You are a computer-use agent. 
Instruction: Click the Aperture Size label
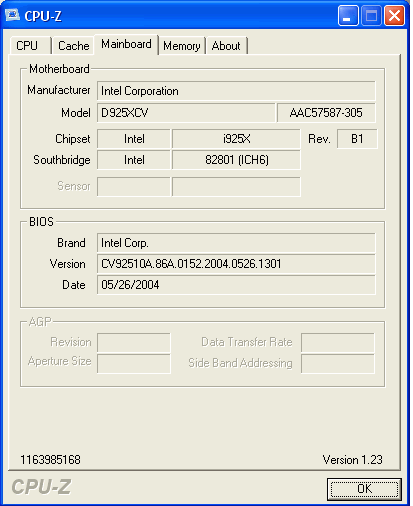60,361
